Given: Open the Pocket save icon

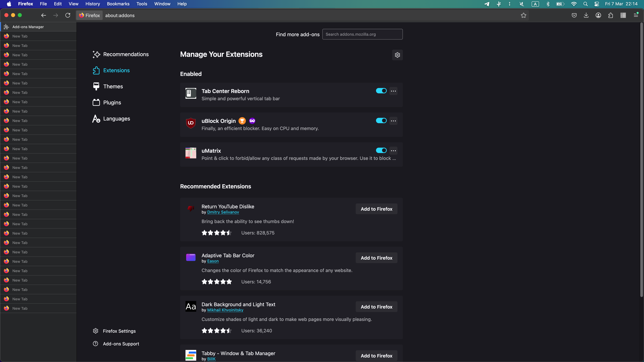Looking at the screenshot, I should pyautogui.click(x=574, y=15).
